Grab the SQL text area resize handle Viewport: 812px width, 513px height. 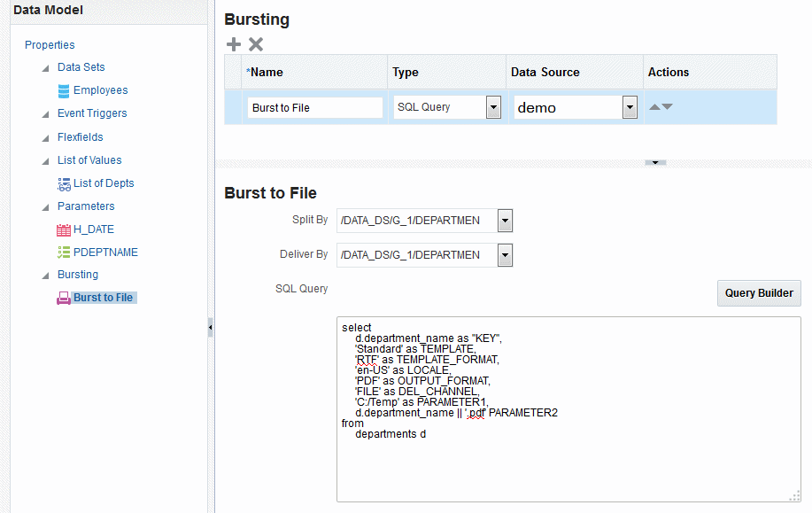pyautogui.click(x=795, y=496)
